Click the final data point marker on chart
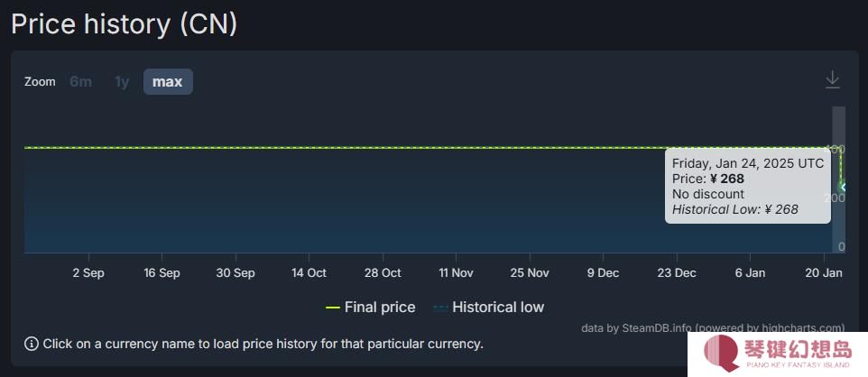The image size is (868, 377). [x=843, y=187]
